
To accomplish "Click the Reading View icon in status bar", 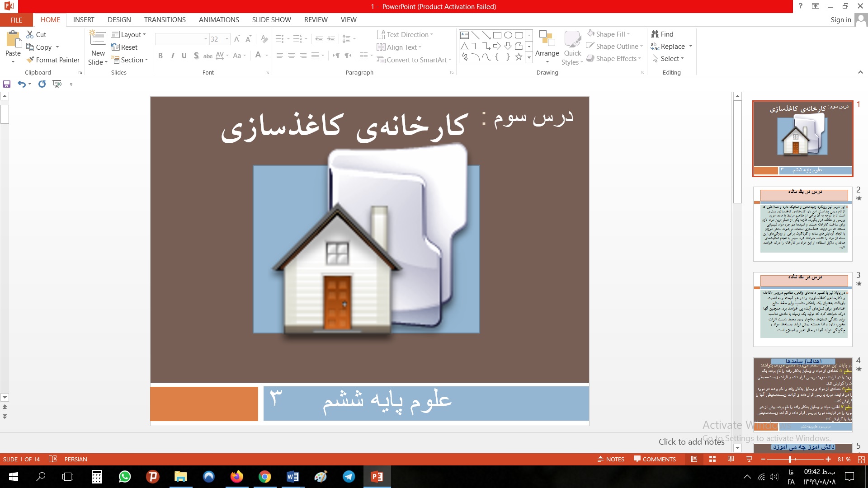I will 731,459.
